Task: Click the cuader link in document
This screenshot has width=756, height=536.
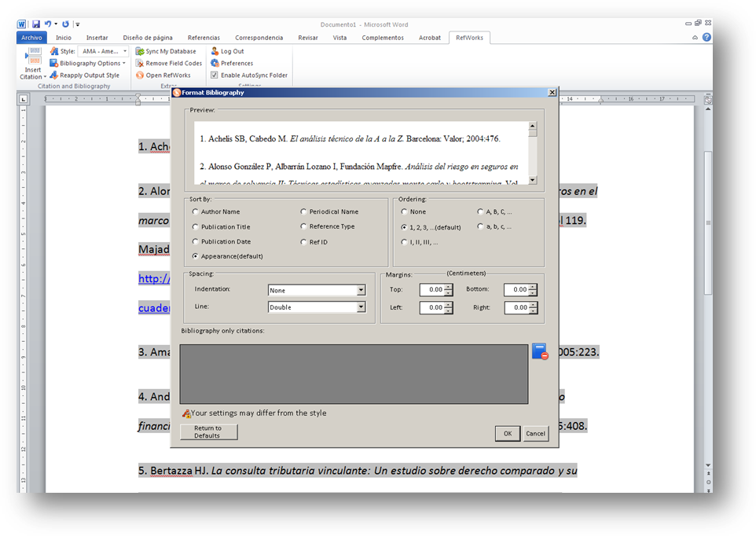Action: pyautogui.click(x=154, y=308)
